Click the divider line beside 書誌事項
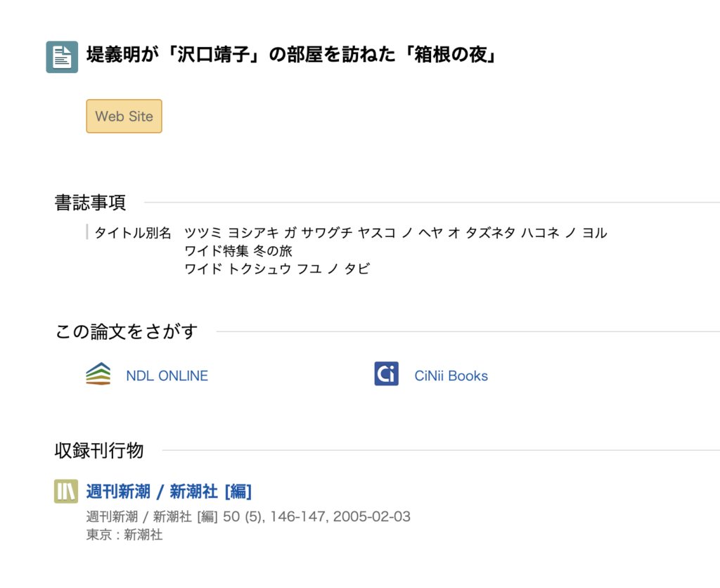 pyautogui.click(x=432, y=202)
